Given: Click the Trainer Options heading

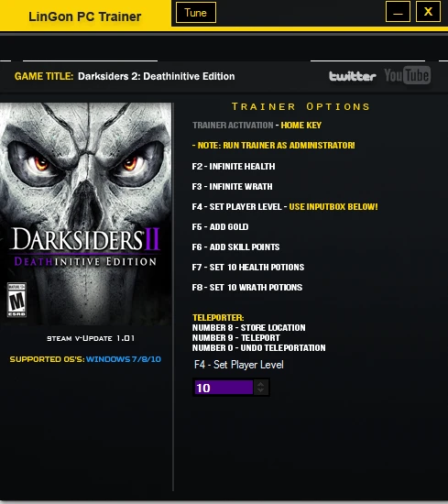Looking at the screenshot, I should click(300, 106).
